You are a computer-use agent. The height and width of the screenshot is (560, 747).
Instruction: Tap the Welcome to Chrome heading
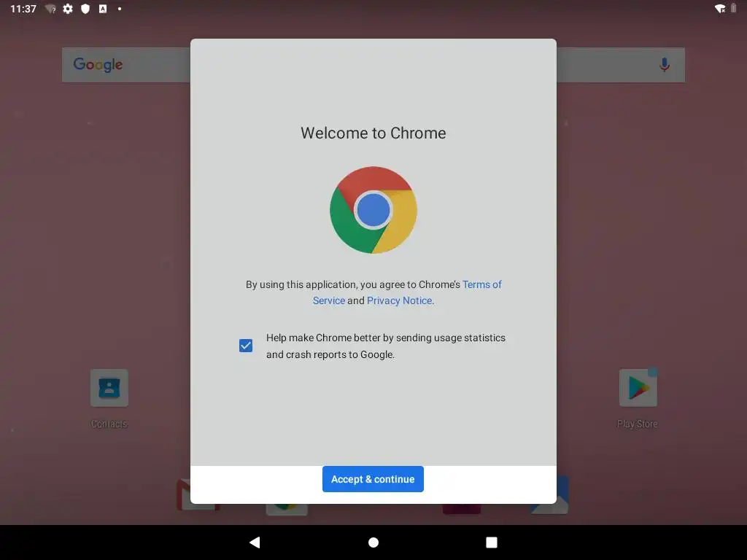(373, 133)
